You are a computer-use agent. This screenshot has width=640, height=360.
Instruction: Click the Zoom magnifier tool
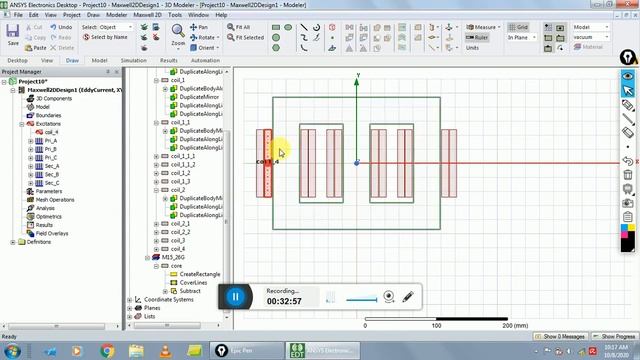(178, 31)
